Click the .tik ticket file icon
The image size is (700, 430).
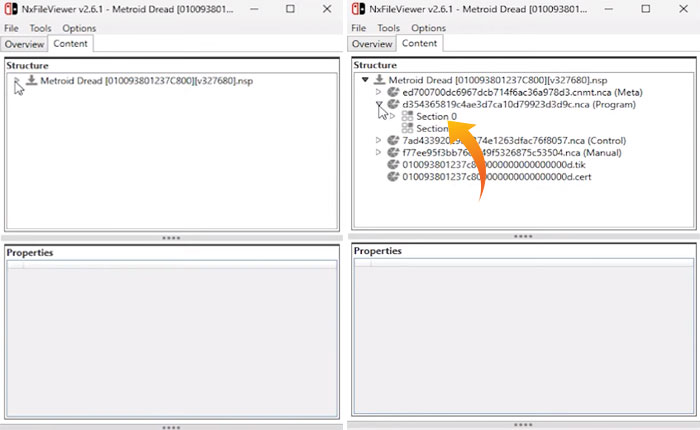point(393,164)
